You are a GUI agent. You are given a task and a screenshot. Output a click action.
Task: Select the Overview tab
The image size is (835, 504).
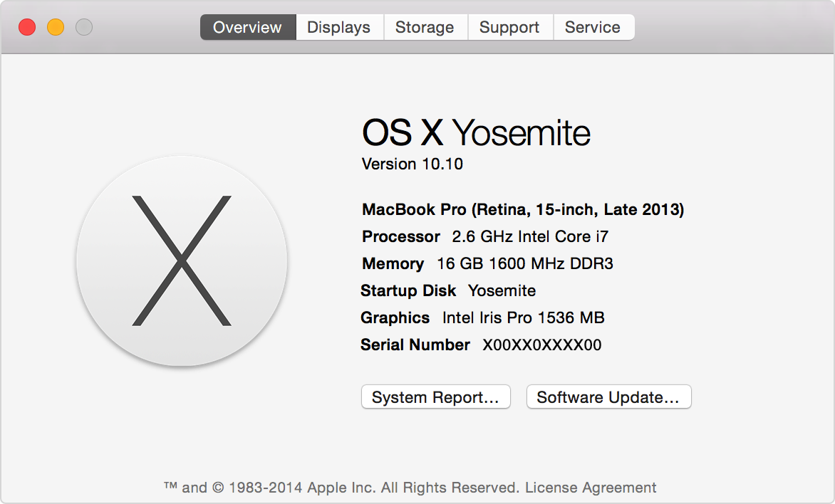247,28
